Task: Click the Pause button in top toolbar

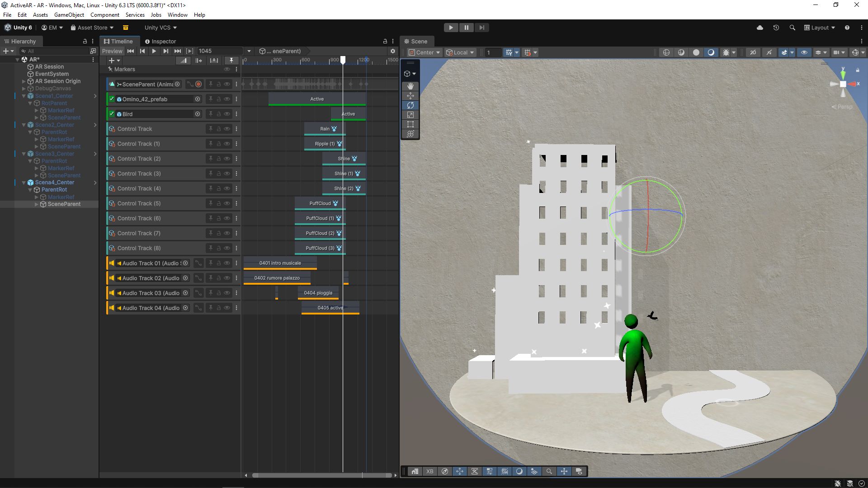Action: click(x=466, y=28)
